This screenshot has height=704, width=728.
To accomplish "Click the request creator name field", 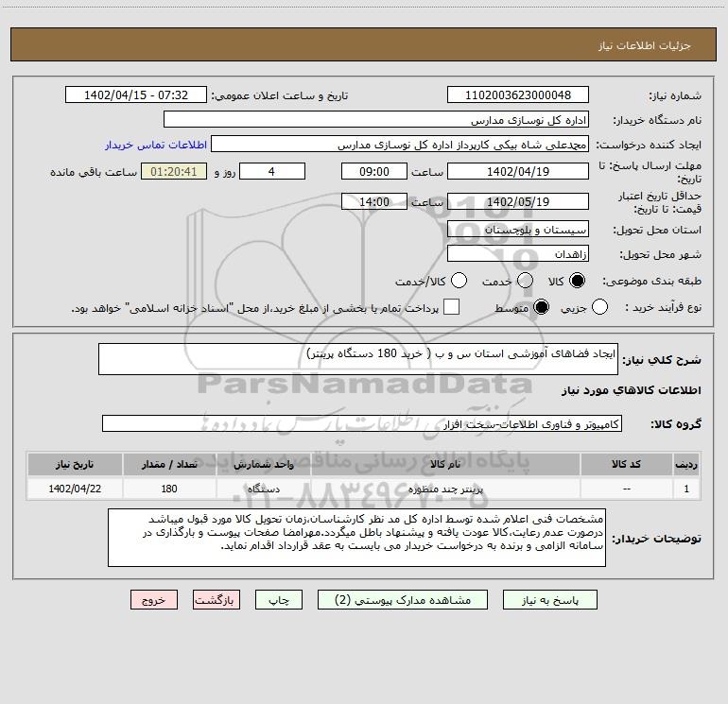I will (x=400, y=145).
